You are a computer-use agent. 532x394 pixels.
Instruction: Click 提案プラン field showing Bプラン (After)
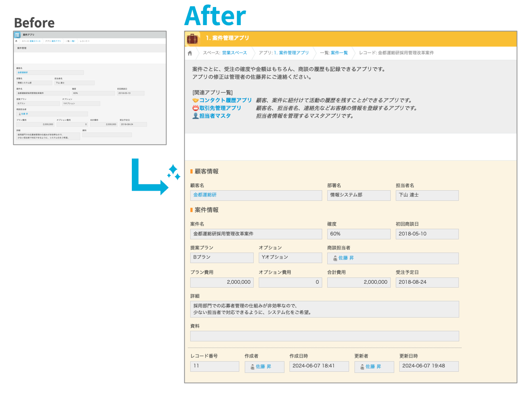[x=222, y=258]
